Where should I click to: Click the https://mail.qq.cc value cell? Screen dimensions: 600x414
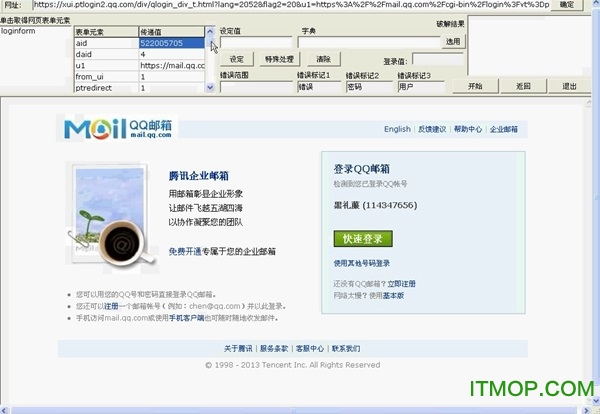point(172,65)
